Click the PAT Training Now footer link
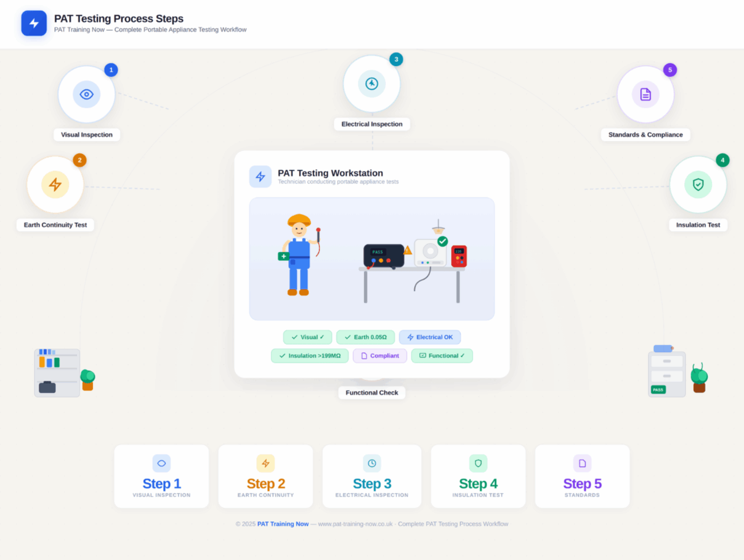Screen dimensions: 744x560 (283, 524)
